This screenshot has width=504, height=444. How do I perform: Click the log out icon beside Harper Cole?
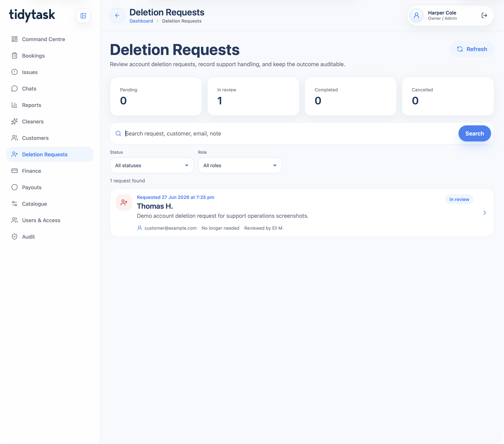click(x=484, y=16)
